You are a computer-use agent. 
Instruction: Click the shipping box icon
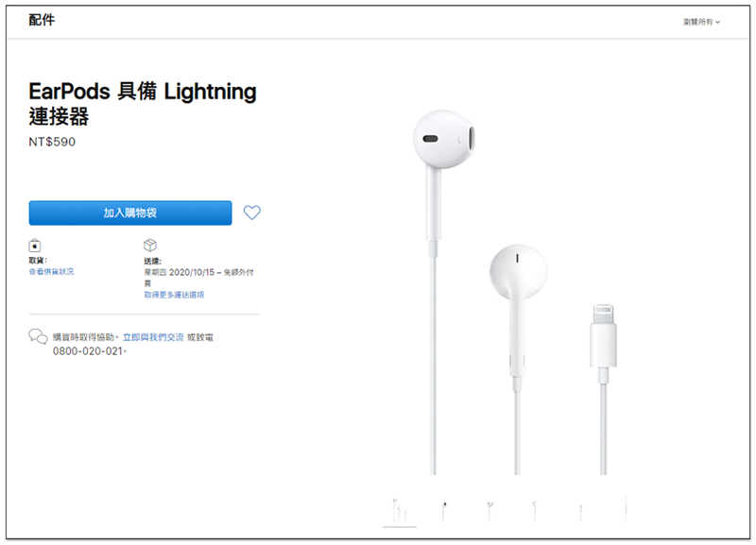pos(150,245)
